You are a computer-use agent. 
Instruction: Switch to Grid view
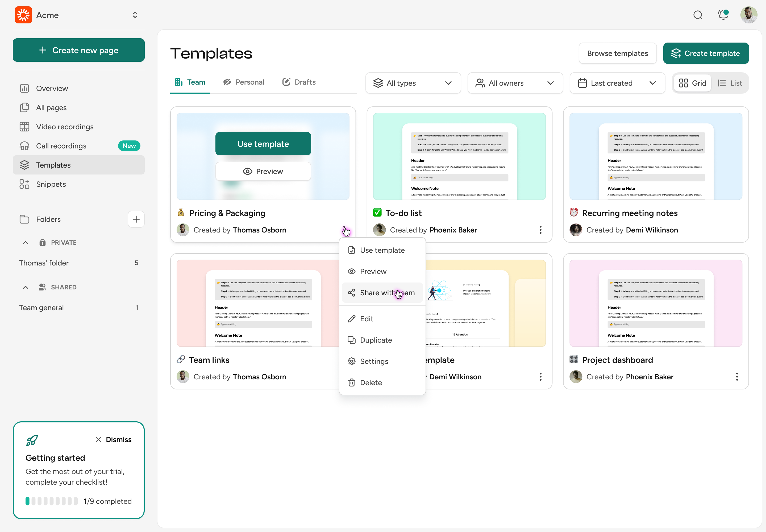[x=692, y=83]
